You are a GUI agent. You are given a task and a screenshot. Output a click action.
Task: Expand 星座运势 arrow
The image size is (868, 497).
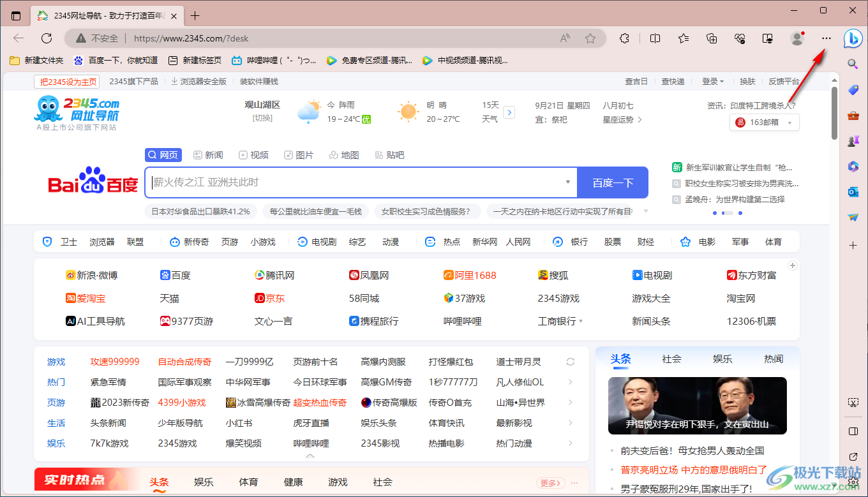click(640, 119)
